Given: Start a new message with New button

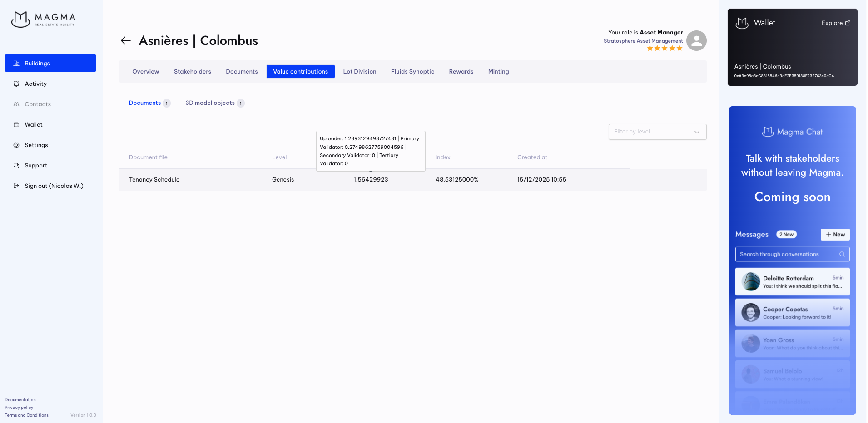Looking at the screenshot, I should tap(835, 235).
